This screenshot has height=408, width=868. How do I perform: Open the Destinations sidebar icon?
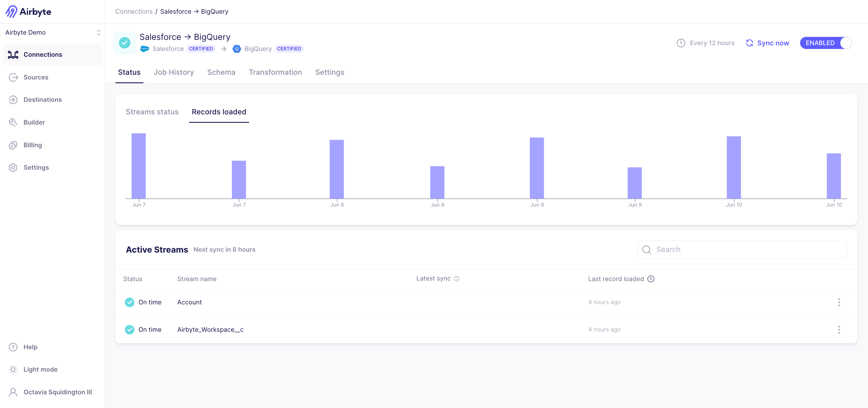click(13, 100)
